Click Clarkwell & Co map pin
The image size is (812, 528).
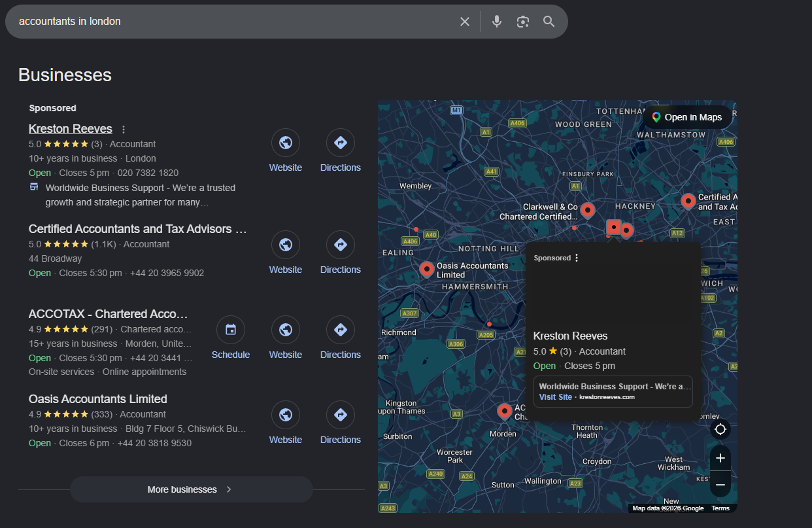[x=588, y=210]
